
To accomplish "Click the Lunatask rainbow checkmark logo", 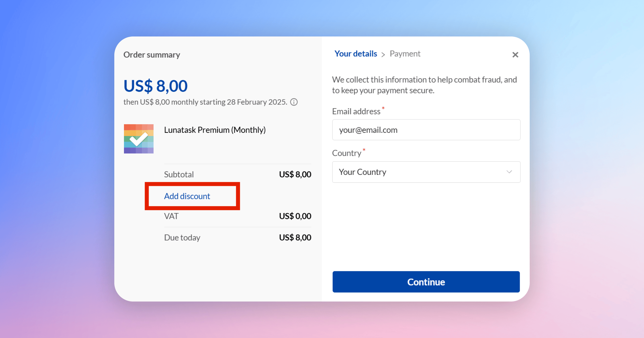I will [138, 139].
